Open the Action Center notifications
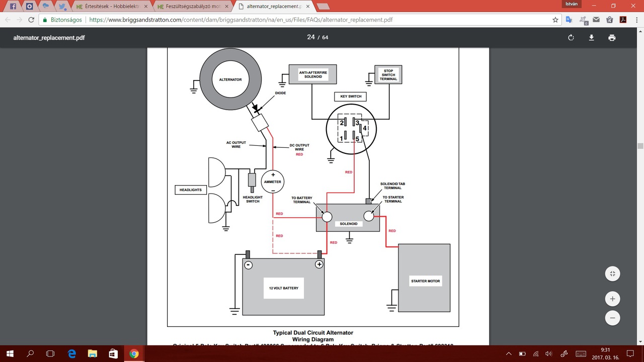The image size is (644, 362). (x=630, y=353)
